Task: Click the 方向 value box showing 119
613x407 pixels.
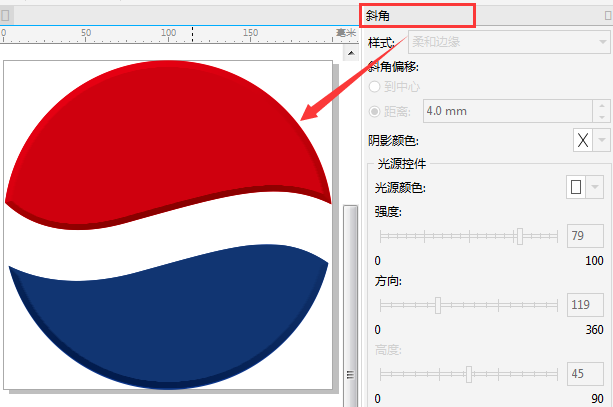Action: 585,305
